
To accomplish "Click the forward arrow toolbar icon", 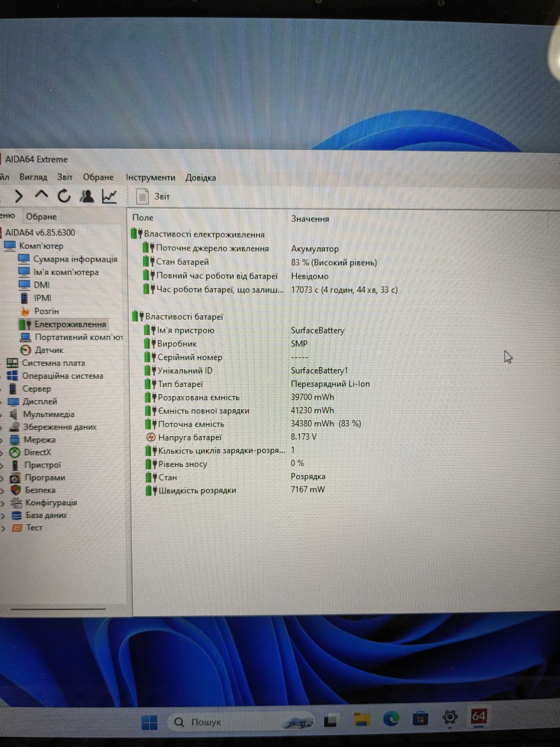I will tap(19, 196).
